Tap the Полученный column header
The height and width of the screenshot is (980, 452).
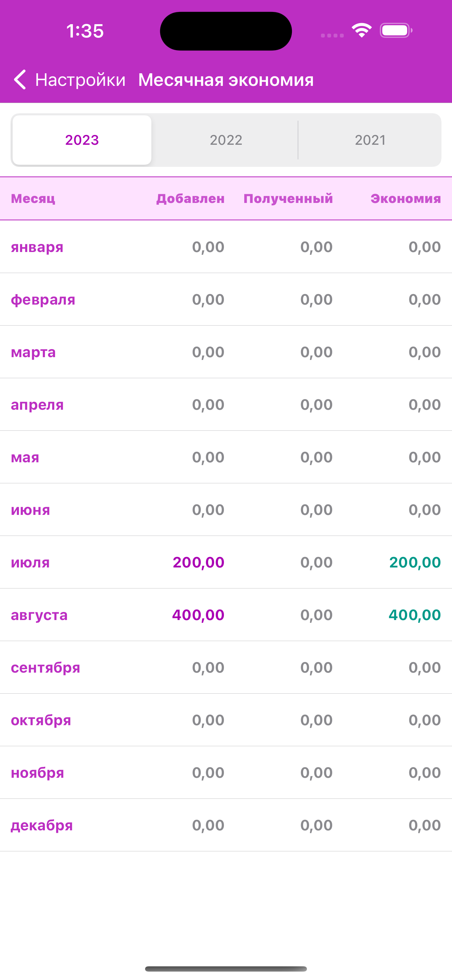click(288, 199)
